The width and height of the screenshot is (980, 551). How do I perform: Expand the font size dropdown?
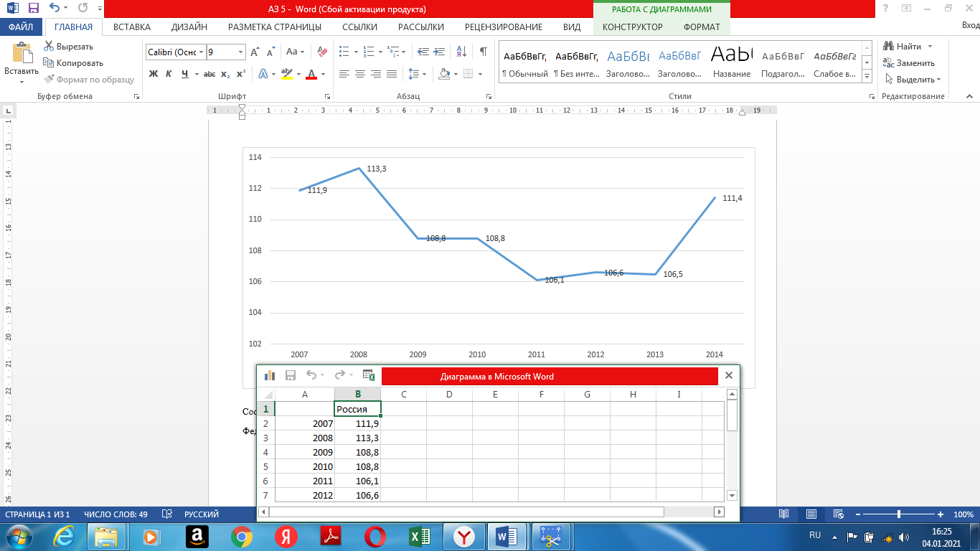point(240,52)
